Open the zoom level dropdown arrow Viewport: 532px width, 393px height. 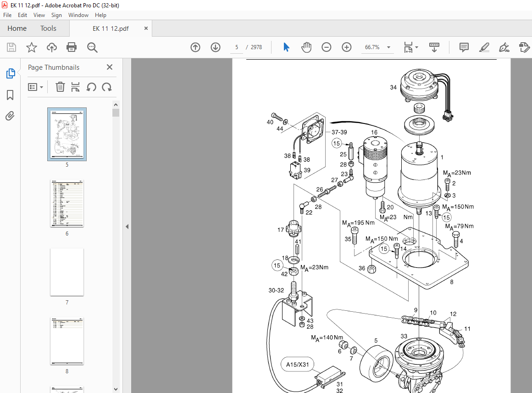click(x=389, y=47)
